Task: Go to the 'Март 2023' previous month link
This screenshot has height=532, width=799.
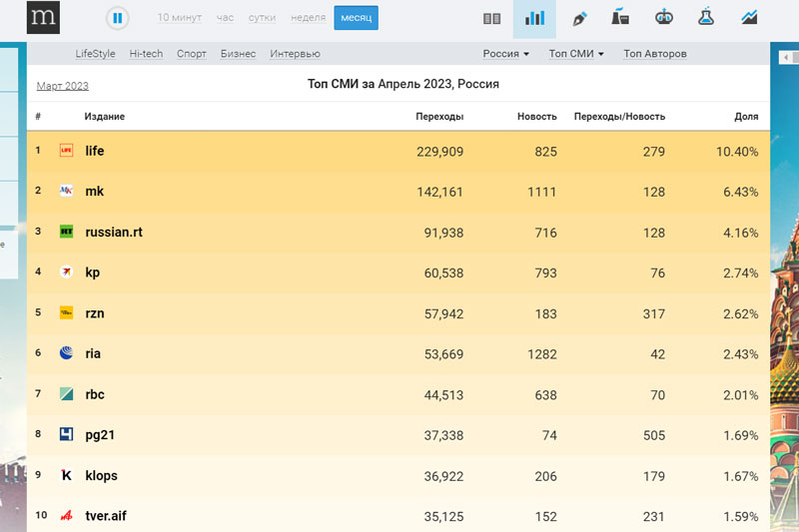Action: 62,86
